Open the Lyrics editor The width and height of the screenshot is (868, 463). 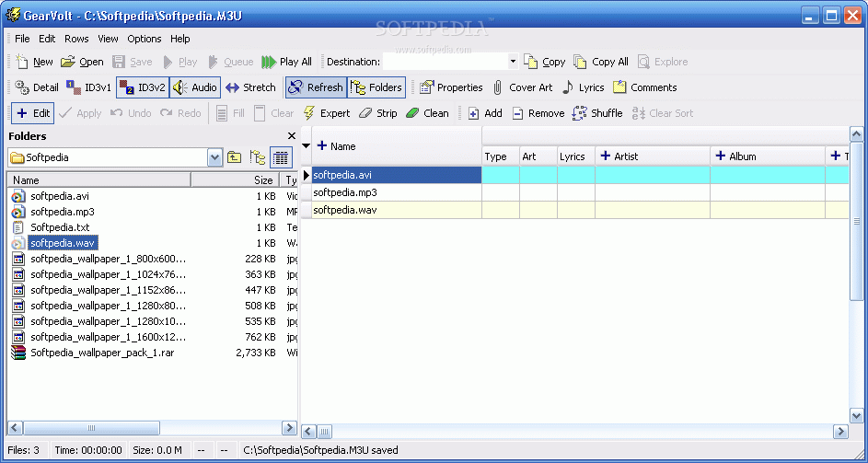point(583,87)
